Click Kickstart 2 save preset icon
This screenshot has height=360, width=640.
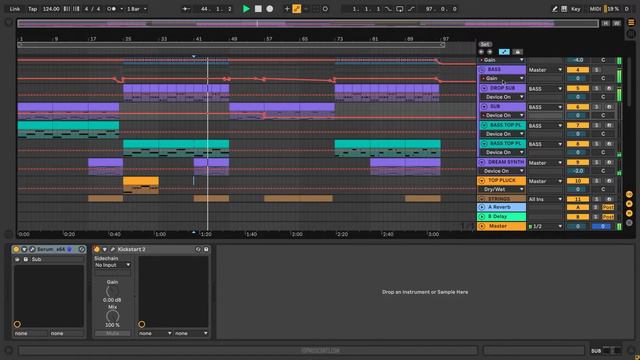tap(206, 249)
